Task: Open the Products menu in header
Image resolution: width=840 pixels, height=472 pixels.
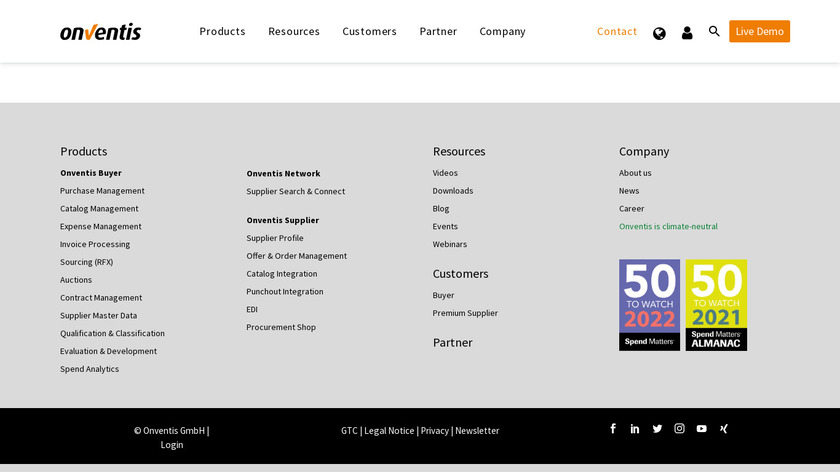Action: coord(222,31)
